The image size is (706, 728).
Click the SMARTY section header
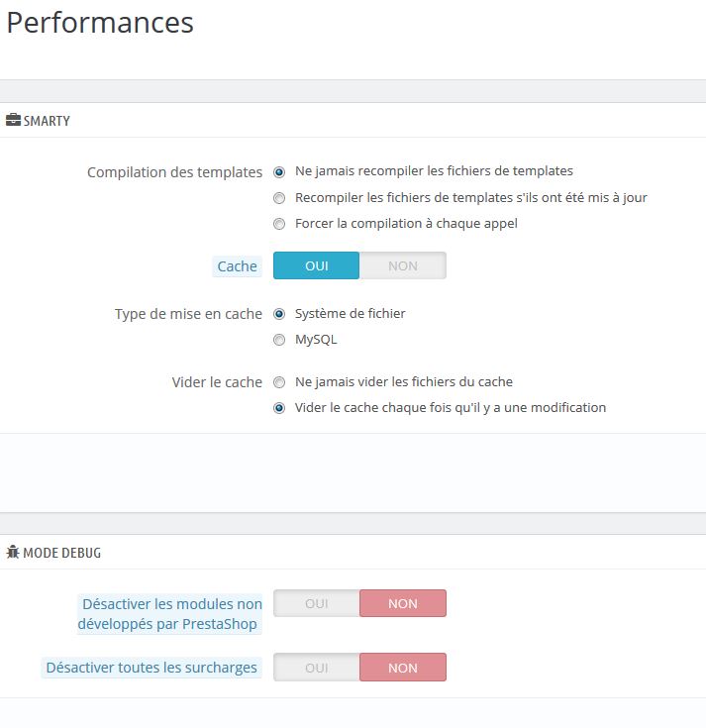point(47,121)
